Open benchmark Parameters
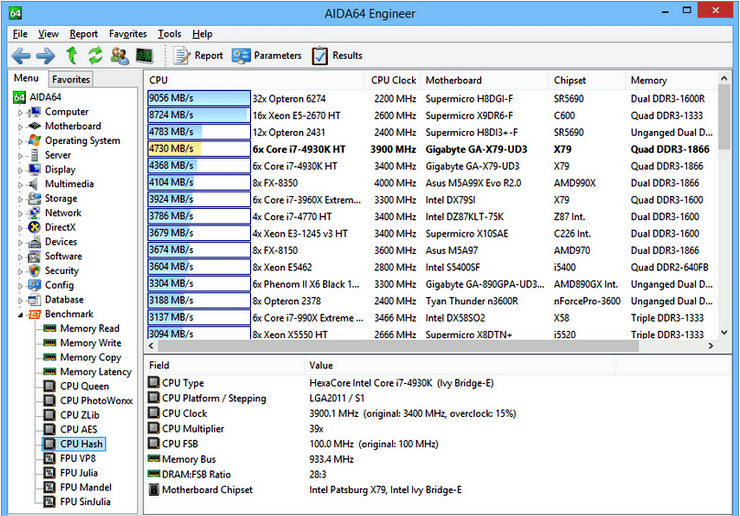 [x=266, y=56]
